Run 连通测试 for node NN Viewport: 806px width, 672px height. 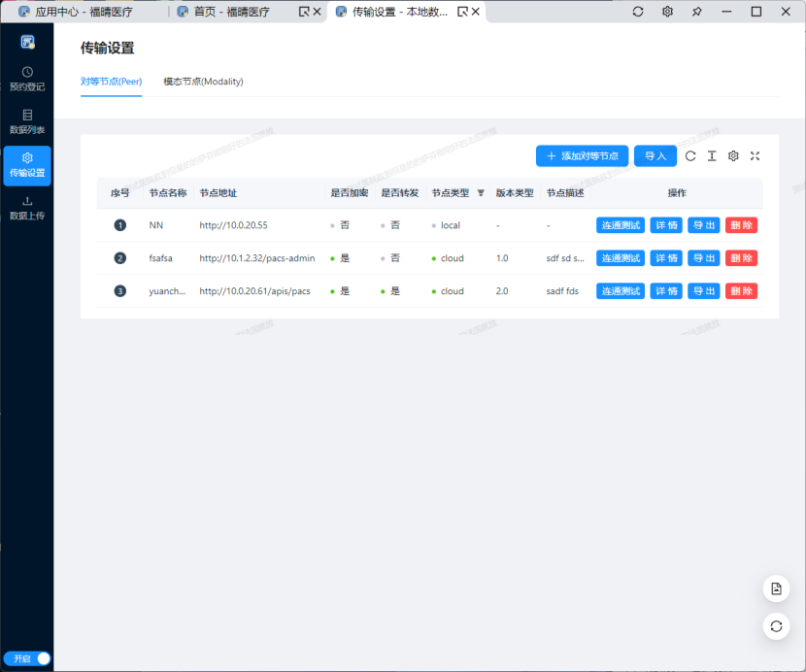click(621, 225)
